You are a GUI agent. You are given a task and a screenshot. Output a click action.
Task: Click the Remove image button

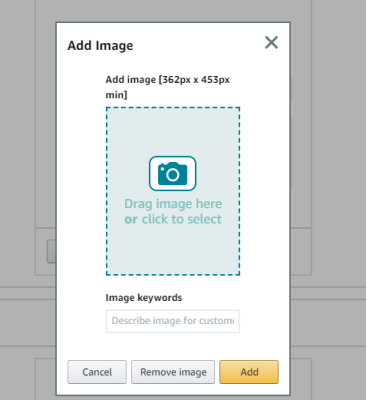click(x=173, y=372)
